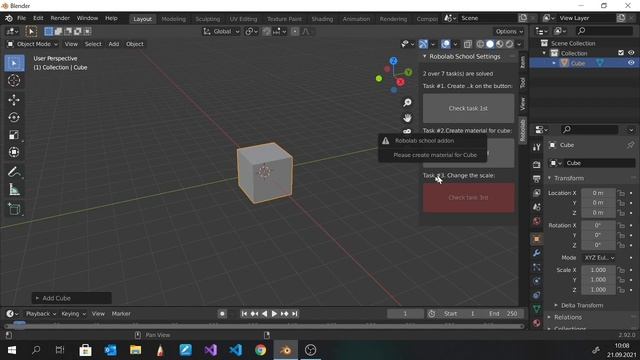Select the Scale tool
640x360 pixels.
14,135
